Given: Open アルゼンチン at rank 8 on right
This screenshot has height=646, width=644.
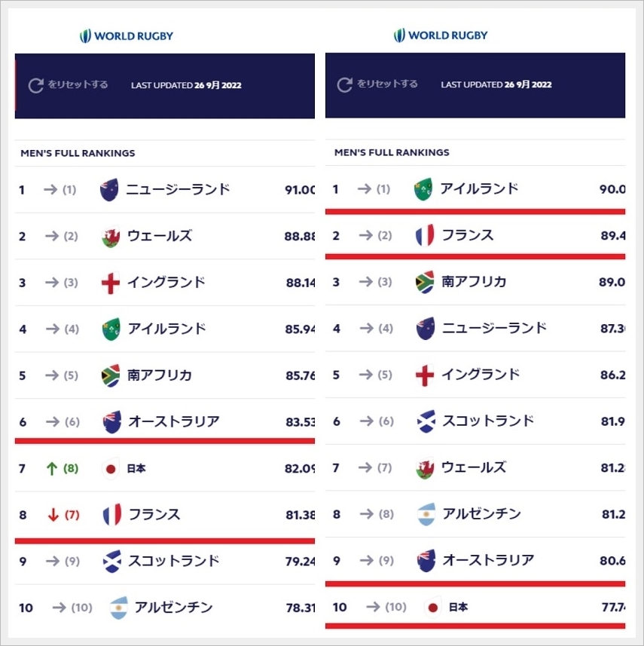Looking at the screenshot, I should click(x=481, y=514).
